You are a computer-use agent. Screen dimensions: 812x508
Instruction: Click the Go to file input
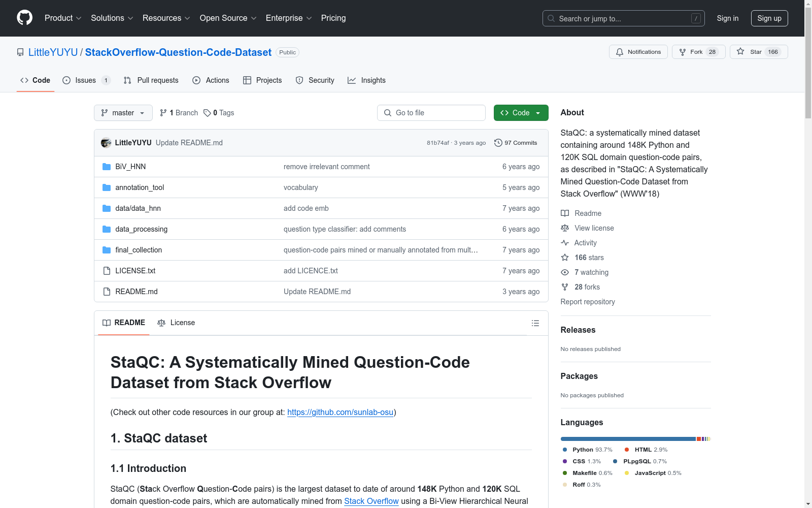tap(431, 113)
